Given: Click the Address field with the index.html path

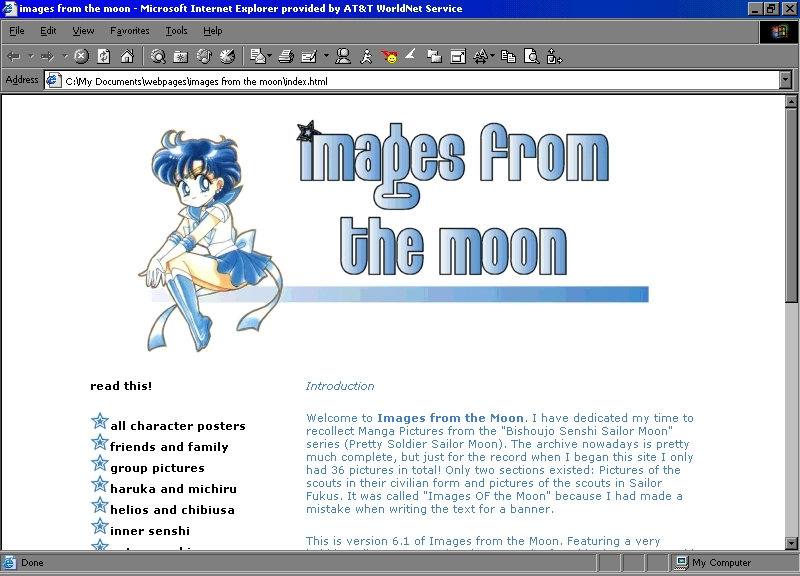Looking at the screenshot, I should (417, 80).
